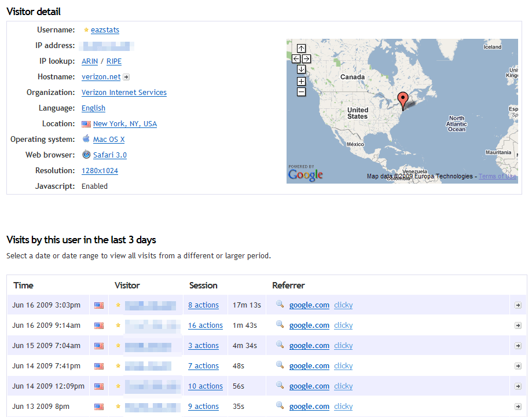Viewport: 532px width, 417px height.
Task: Click magnifier icon in Jun 13 8pm row
Action: 280,405
